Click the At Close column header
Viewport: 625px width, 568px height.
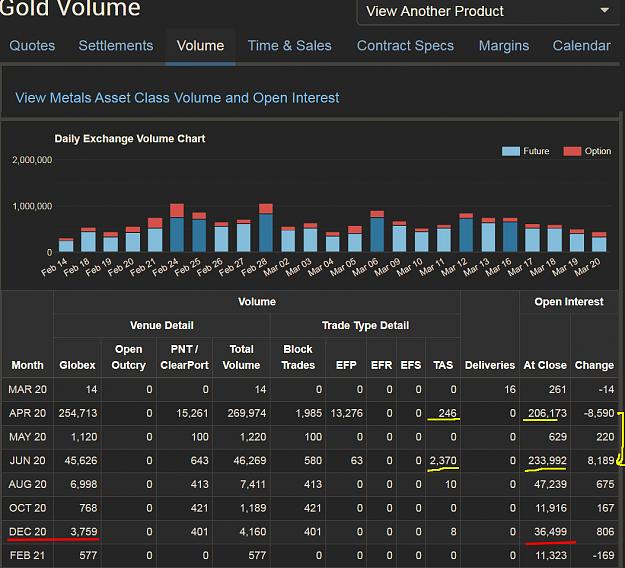[x=545, y=365]
